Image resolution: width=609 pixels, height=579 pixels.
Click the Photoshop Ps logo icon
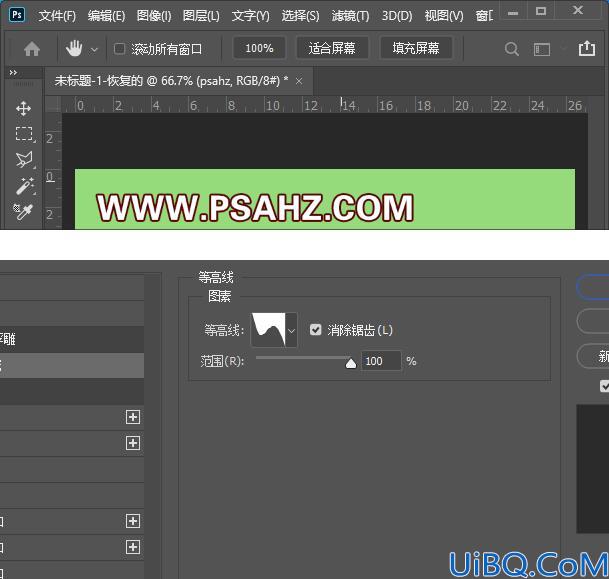click(17, 15)
